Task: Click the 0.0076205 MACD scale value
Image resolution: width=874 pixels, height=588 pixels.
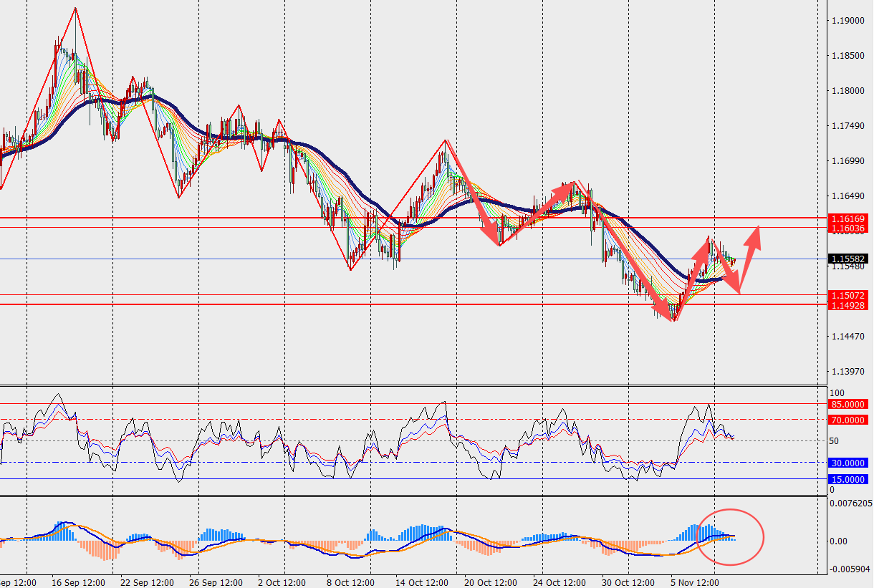Action: 850,503
